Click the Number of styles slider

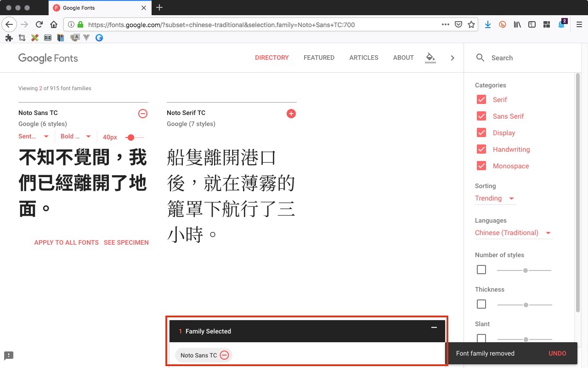525,270
